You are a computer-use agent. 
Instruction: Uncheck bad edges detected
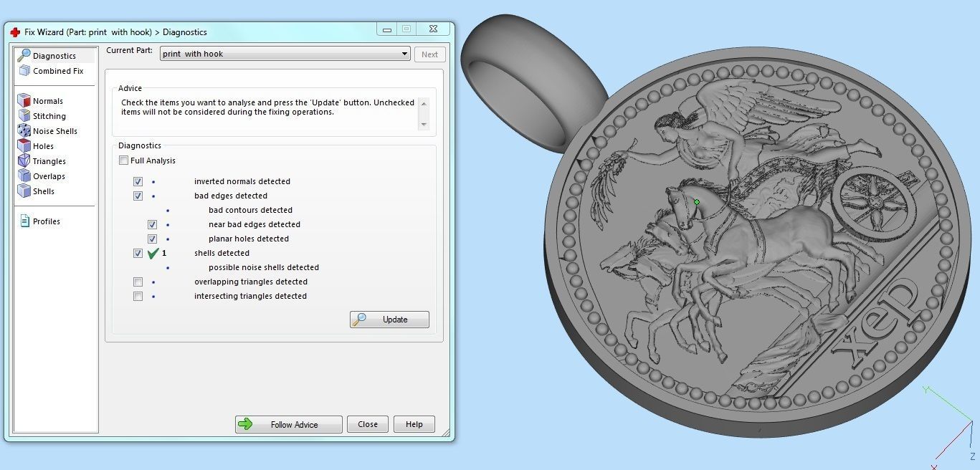[x=138, y=196]
